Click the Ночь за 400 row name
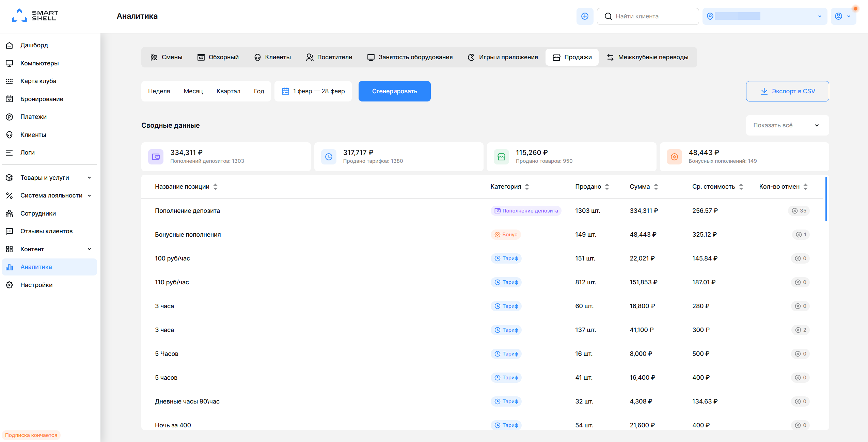This screenshot has height=442, width=868. pyautogui.click(x=173, y=425)
